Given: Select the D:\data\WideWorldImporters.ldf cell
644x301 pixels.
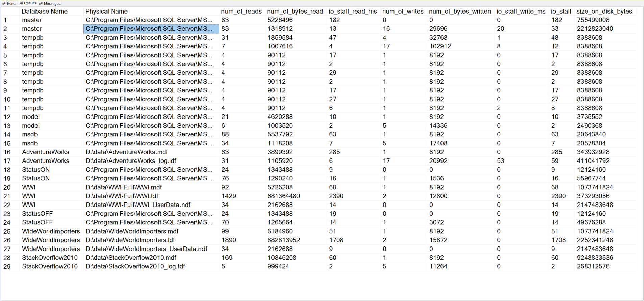Looking at the screenshot, I should (151, 240).
